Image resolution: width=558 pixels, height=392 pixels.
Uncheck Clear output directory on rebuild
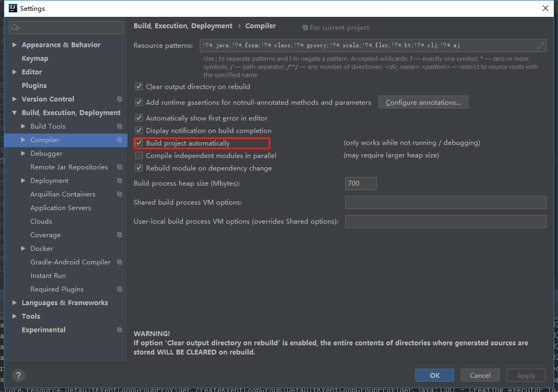click(139, 86)
